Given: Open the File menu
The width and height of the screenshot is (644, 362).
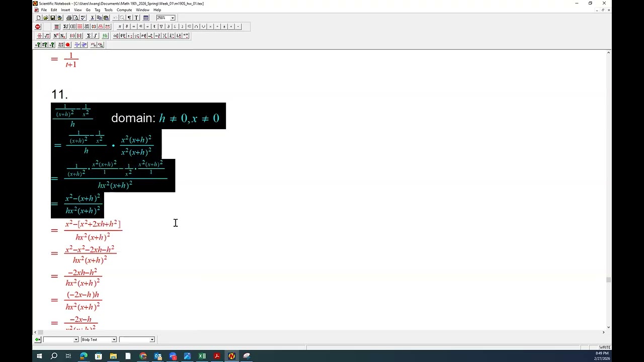Looking at the screenshot, I should tap(44, 10).
